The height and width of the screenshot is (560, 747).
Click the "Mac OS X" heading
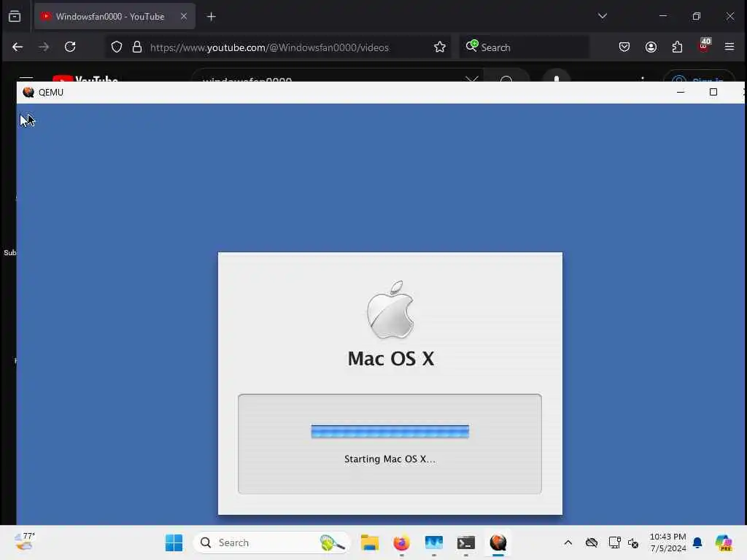coord(391,359)
